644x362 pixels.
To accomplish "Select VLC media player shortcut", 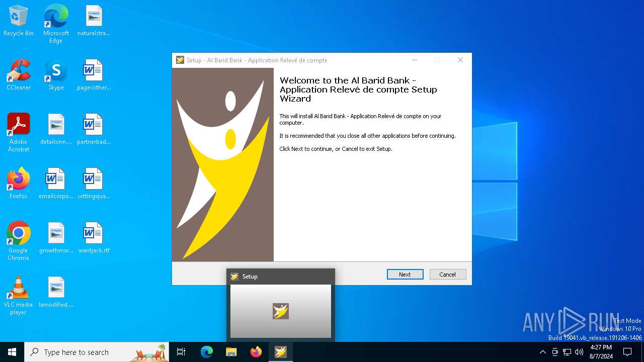I will click(19, 296).
